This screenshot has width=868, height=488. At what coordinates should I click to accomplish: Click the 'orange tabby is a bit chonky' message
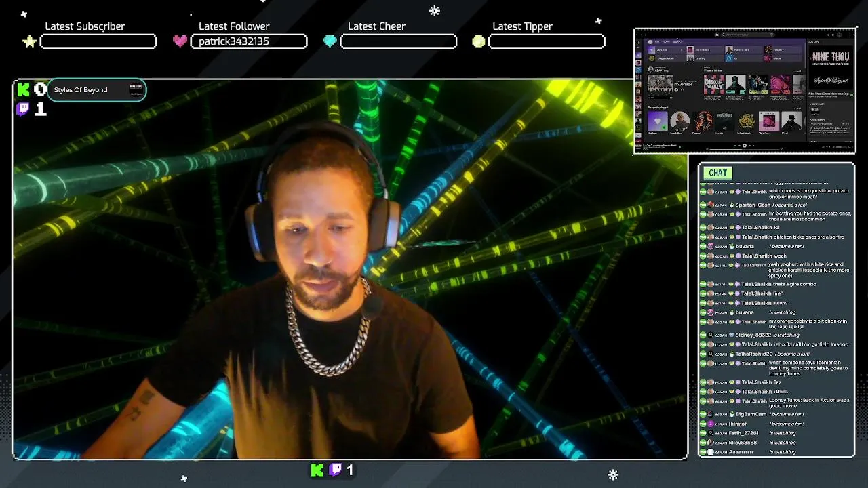point(775,323)
